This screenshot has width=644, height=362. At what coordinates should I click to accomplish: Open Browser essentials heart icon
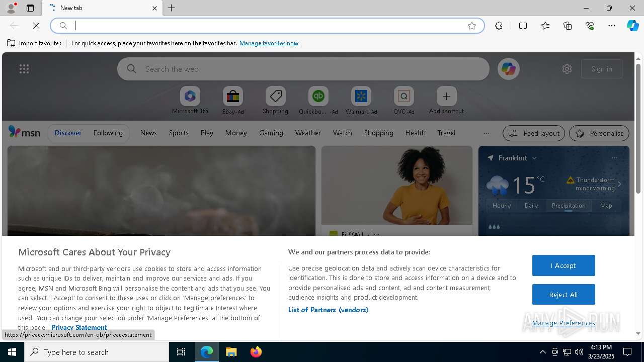590,26
